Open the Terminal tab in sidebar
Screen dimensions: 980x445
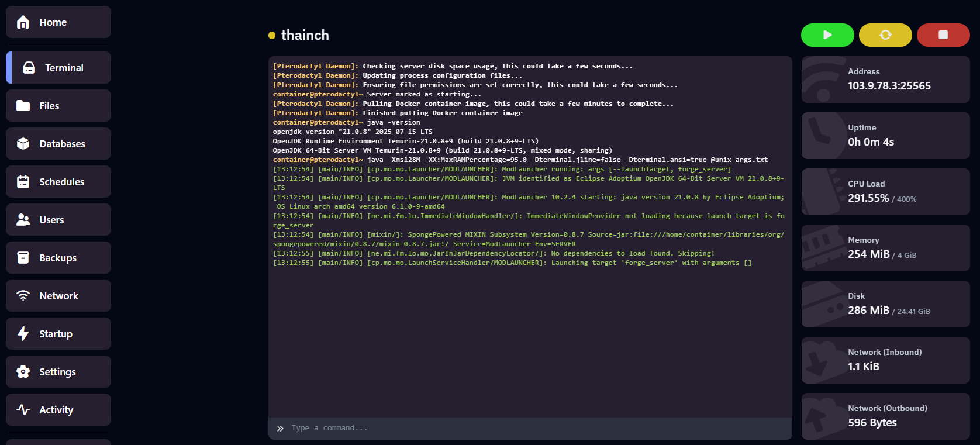(x=58, y=68)
